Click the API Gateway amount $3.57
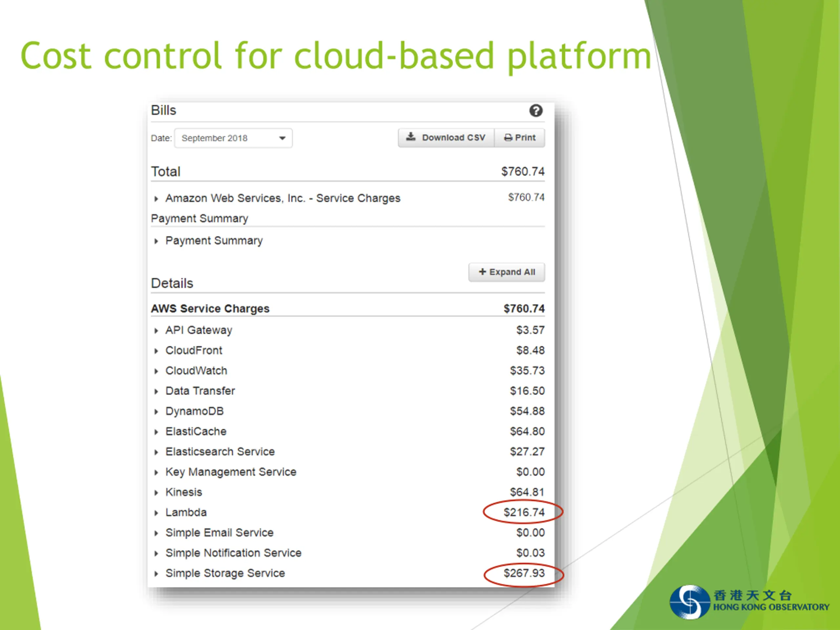This screenshot has width=840, height=630. (530, 330)
